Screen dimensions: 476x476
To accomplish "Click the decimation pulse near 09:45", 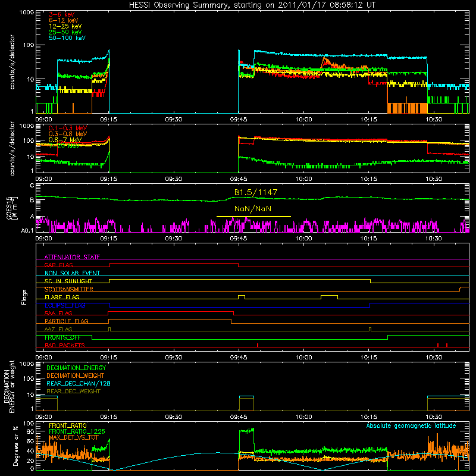I will pos(246,403).
